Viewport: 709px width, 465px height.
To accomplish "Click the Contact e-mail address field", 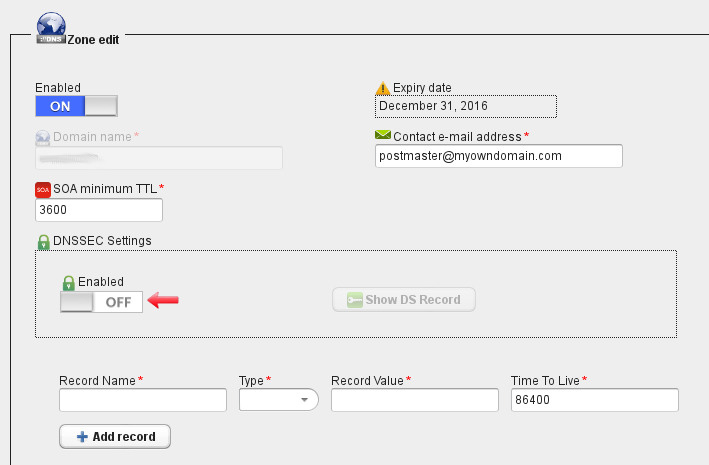I will tap(499, 156).
